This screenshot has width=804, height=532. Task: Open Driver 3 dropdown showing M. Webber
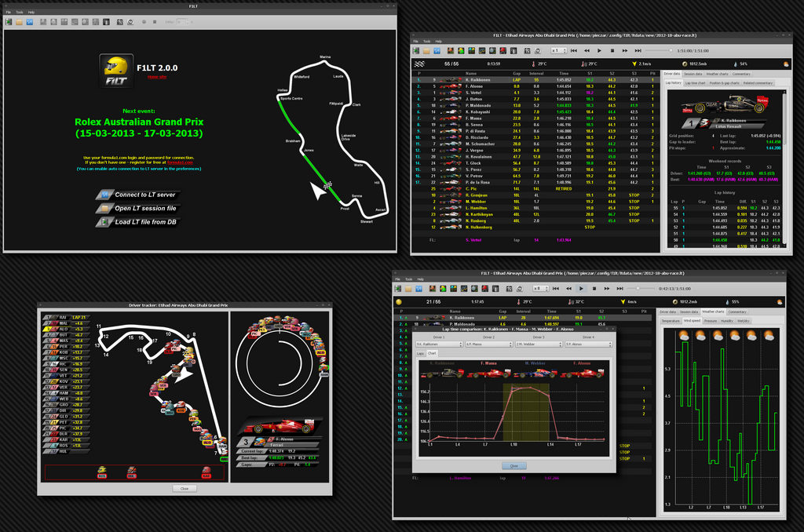click(x=539, y=344)
